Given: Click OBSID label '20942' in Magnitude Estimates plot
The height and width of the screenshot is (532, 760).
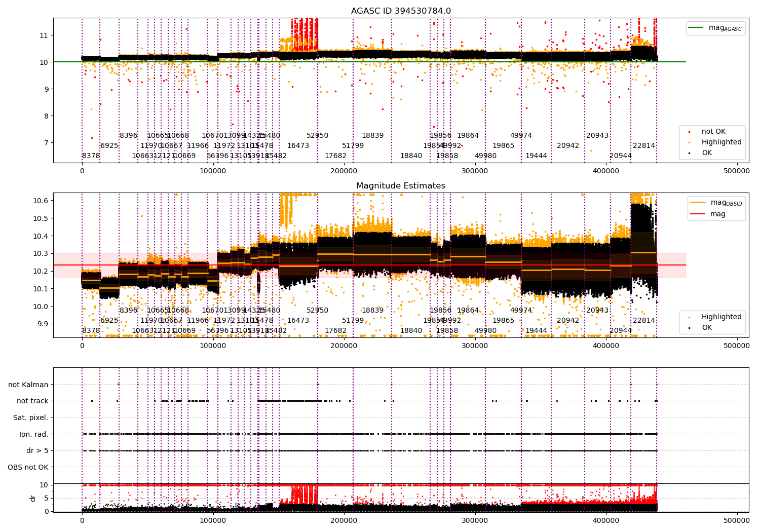Looking at the screenshot, I should (568, 321).
